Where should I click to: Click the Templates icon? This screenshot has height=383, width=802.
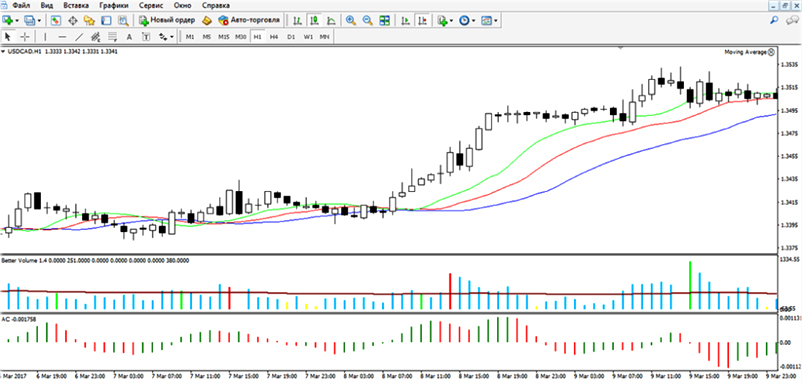tap(486, 20)
